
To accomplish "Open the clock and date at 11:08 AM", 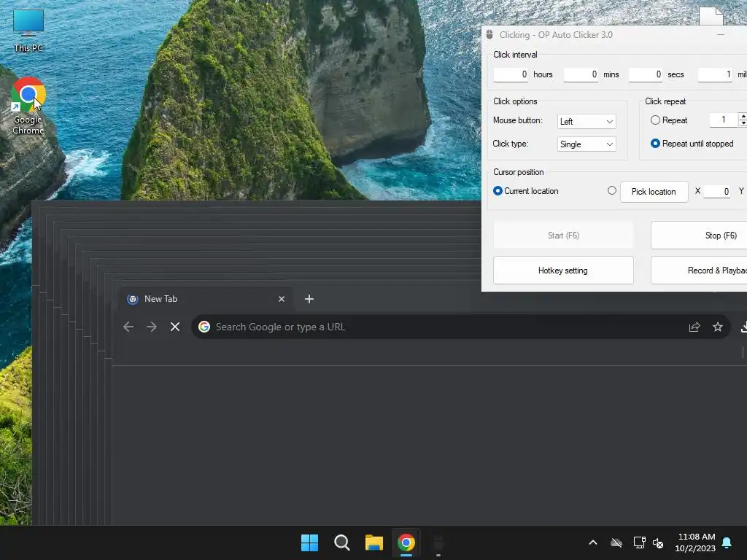I will tap(695, 542).
